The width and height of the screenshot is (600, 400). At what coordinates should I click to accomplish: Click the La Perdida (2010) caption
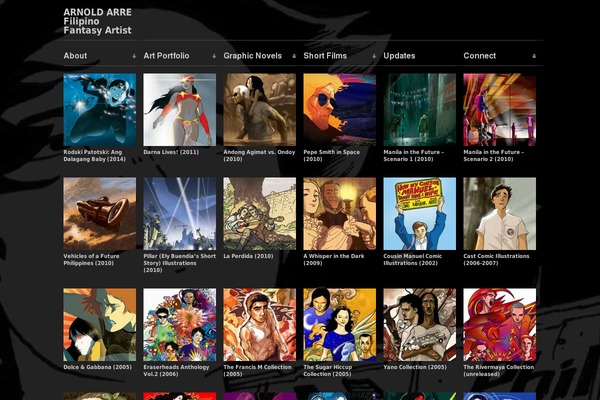[x=248, y=256]
